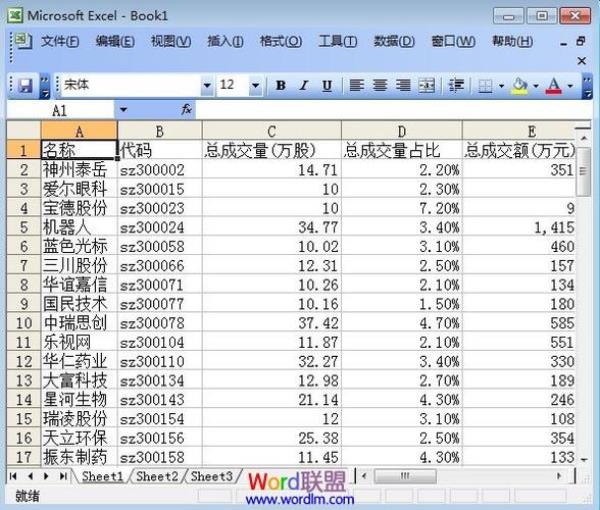Screen dimensions: 600x510
Task: Switch to Sheet3 tab
Action: [x=212, y=476]
